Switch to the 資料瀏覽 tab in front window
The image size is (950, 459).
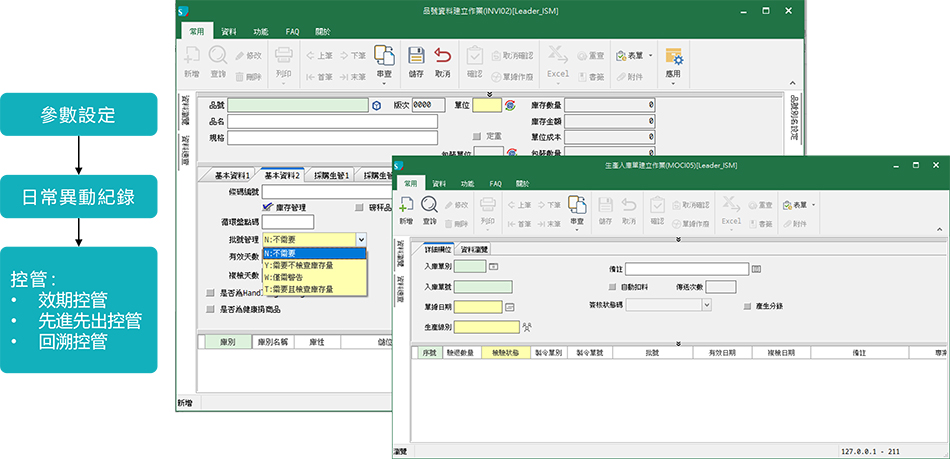click(x=476, y=249)
